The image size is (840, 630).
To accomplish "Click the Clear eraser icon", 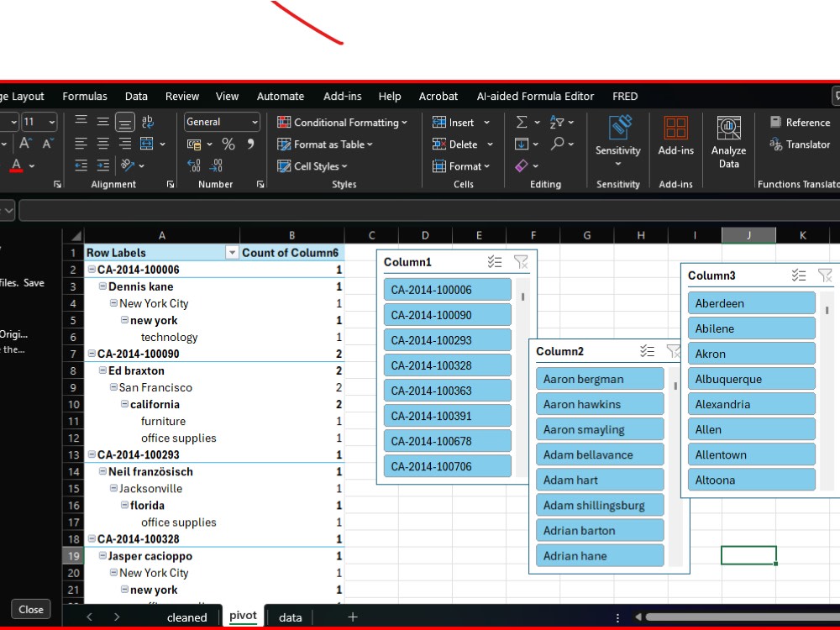I will click(x=522, y=165).
